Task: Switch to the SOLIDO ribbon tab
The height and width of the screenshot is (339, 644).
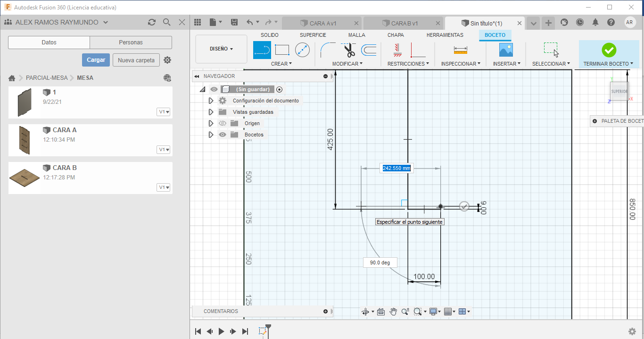Action: pyautogui.click(x=270, y=35)
